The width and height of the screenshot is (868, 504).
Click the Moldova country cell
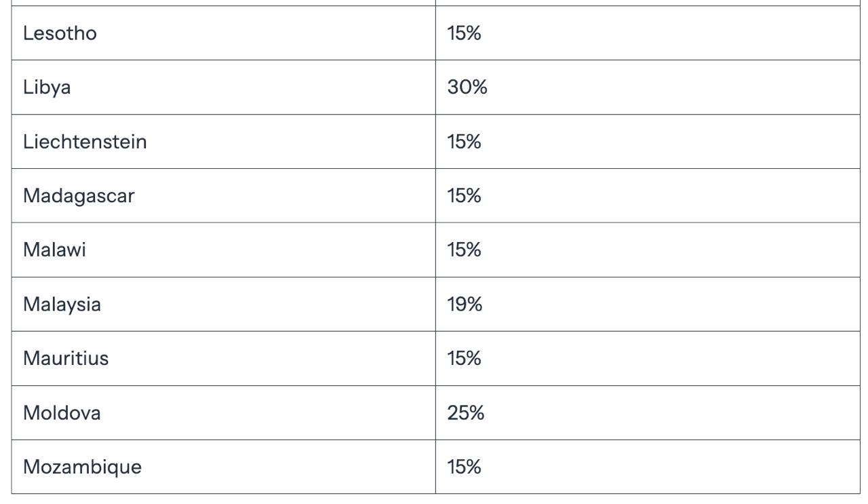pos(62,413)
